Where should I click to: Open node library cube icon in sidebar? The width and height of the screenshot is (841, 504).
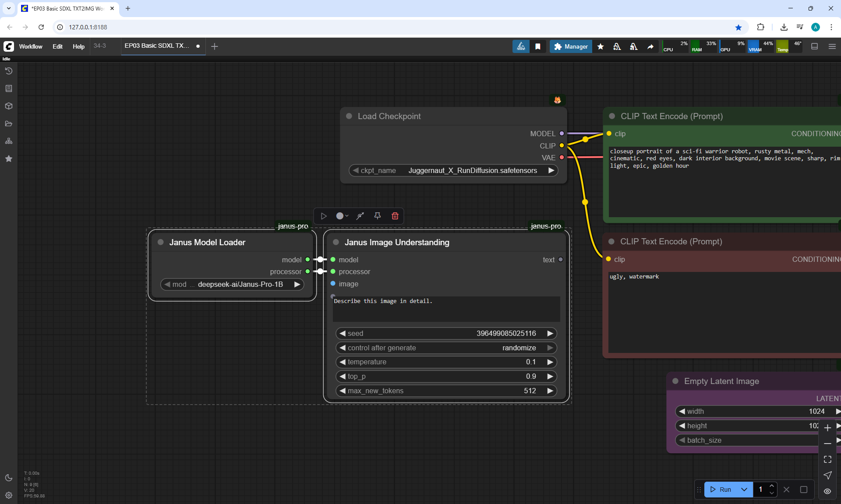(8, 106)
